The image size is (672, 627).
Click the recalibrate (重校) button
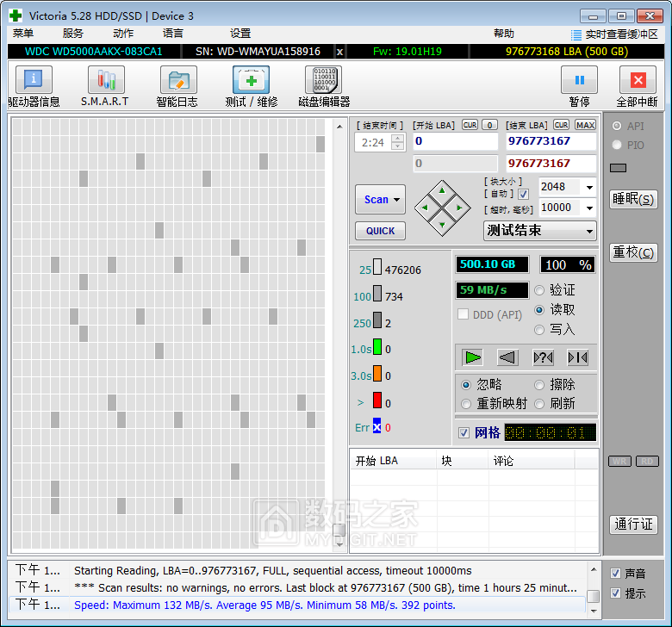(x=633, y=252)
